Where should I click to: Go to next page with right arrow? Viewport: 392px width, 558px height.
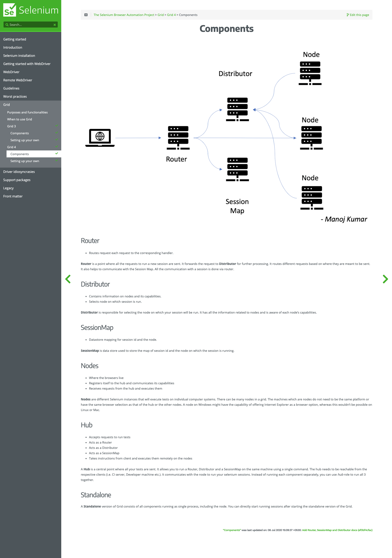pyautogui.click(x=385, y=279)
